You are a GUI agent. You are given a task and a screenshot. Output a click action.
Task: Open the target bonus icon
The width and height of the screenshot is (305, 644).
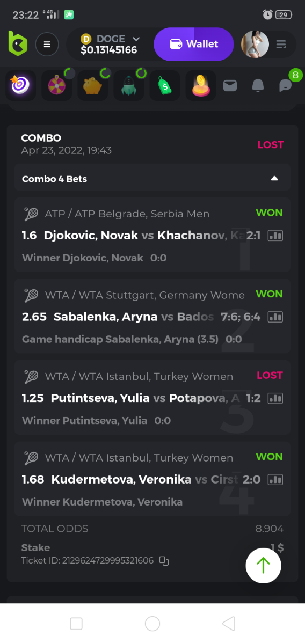click(x=21, y=85)
